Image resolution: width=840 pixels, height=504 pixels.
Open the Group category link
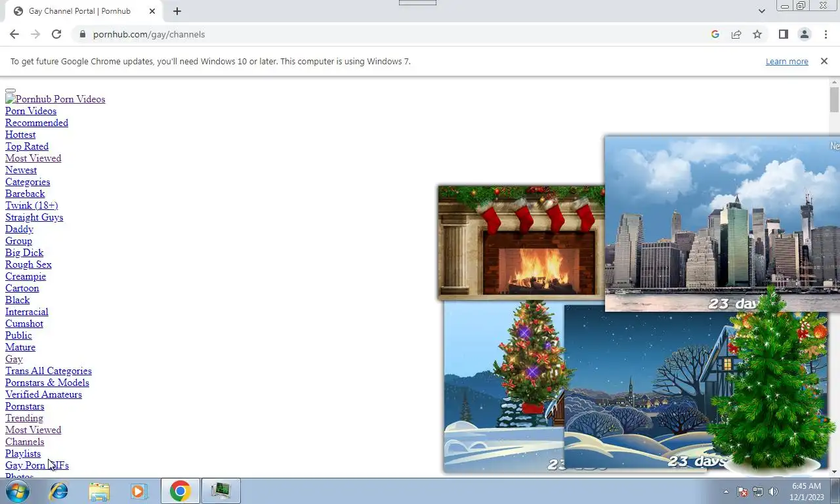click(18, 241)
